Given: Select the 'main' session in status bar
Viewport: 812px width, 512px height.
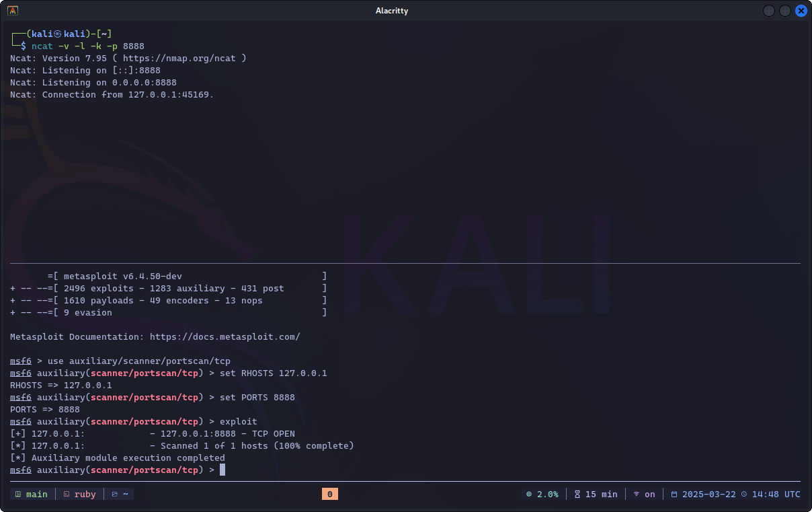Looking at the screenshot, I should coord(32,494).
